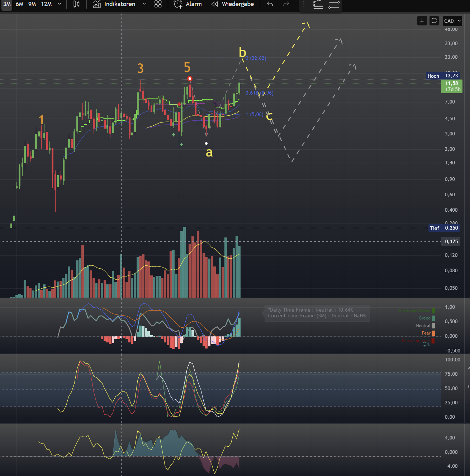Open the CAD currency dropdown
Image resolution: width=470 pixels, height=476 pixels.
point(452,21)
